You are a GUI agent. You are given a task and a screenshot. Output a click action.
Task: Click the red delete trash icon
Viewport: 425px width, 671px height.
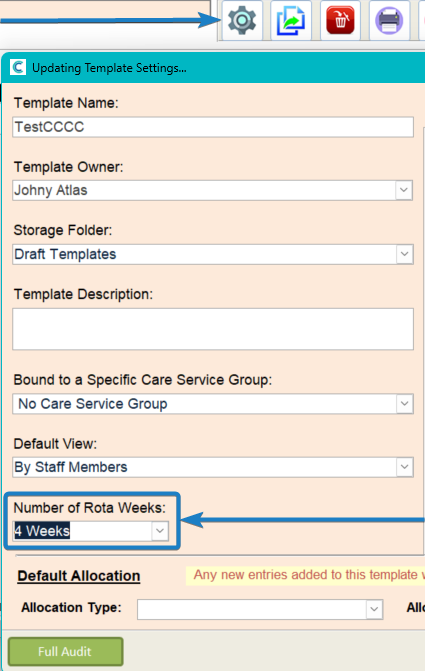point(340,20)
